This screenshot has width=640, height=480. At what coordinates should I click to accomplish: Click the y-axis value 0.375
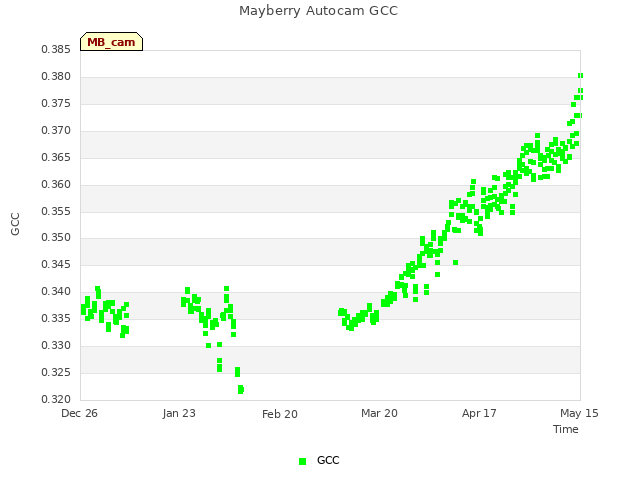tap(56, 103)
